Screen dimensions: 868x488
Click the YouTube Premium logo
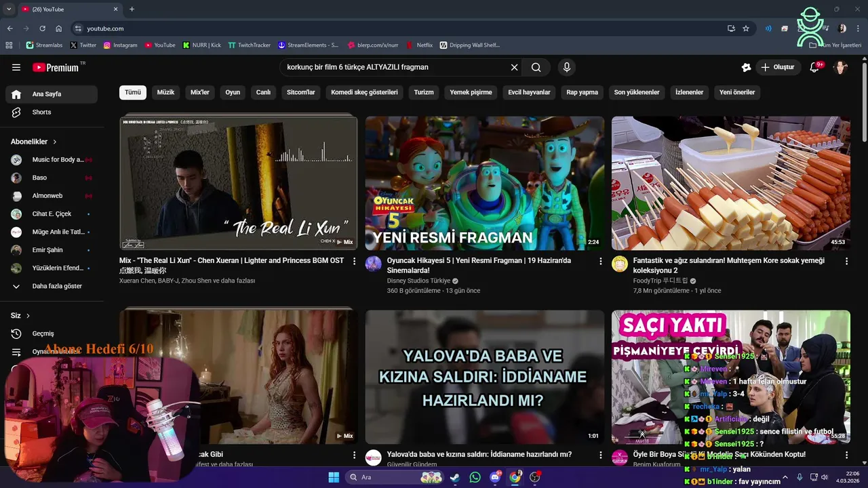(x=56, y=67)
